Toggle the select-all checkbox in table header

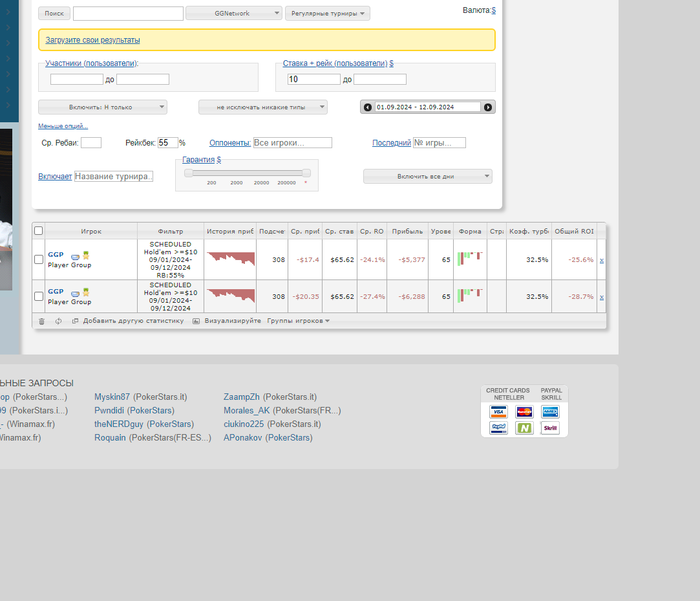point(39,231)
